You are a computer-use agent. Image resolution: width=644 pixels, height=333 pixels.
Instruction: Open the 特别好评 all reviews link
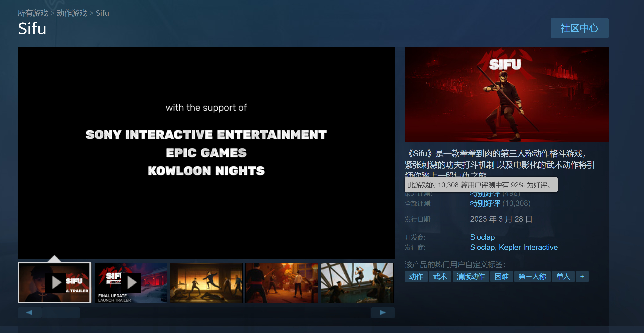(485, 203)
